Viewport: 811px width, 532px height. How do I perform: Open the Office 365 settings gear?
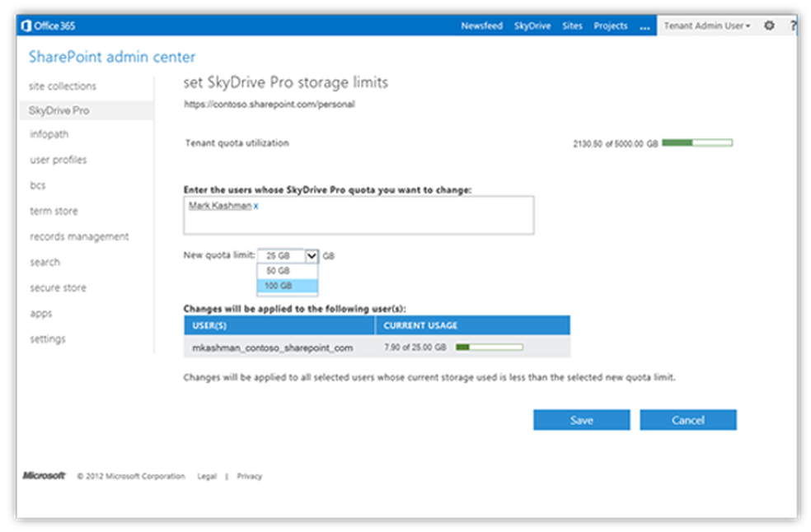(x=768, y=25)
